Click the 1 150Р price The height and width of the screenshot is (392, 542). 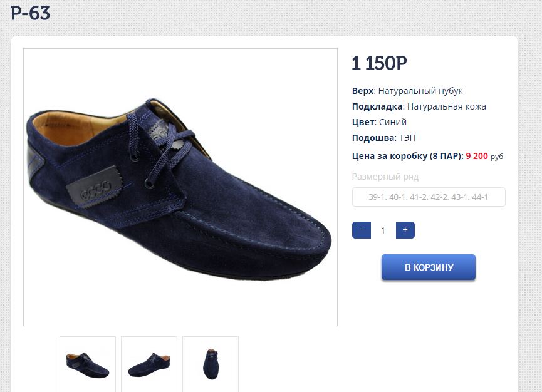click(379, 63)
